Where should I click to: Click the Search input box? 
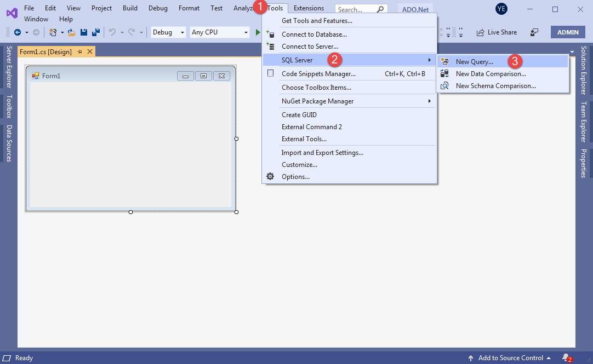[x=356, y=9]
